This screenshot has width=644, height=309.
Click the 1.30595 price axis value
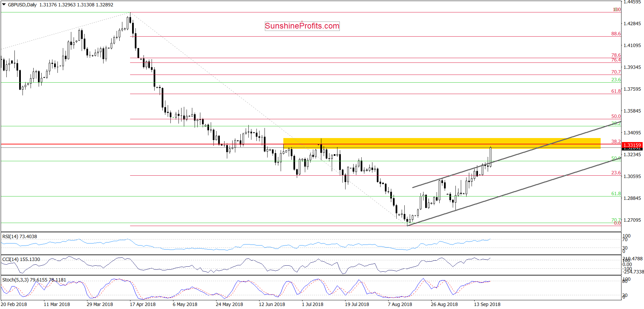[632, 176]
